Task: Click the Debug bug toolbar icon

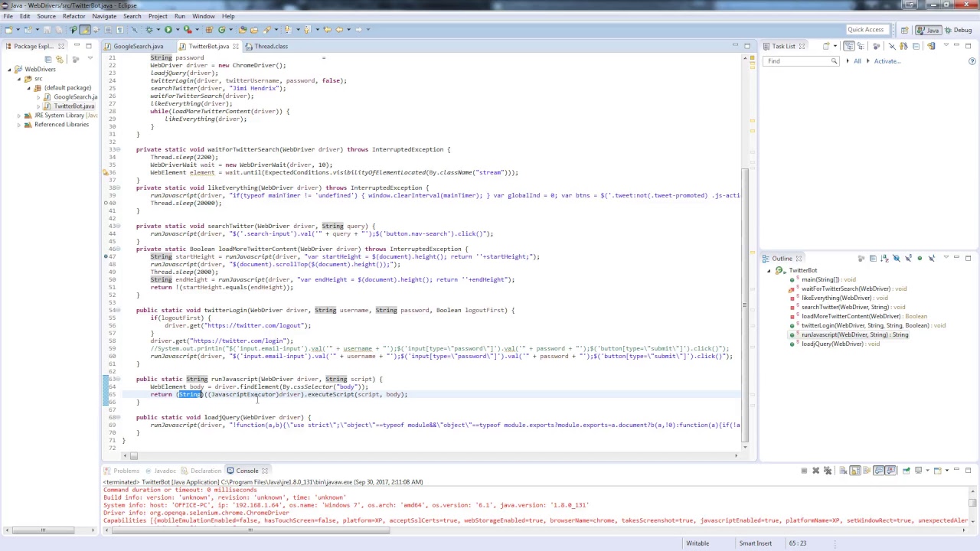Action: (149, 29)
